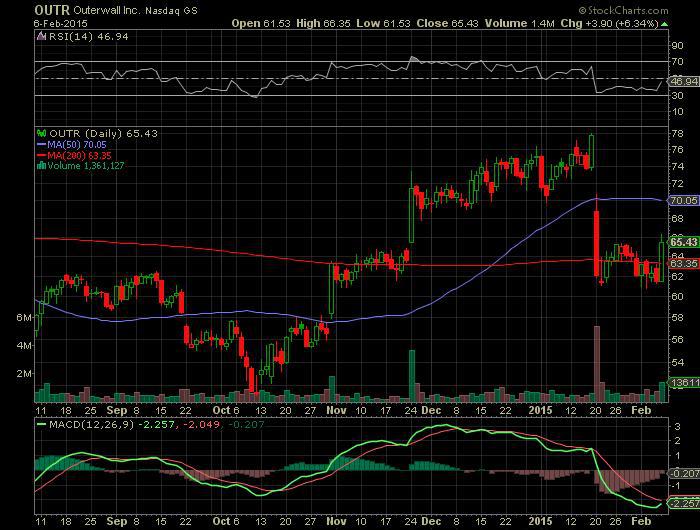Click the 30 level on RSI scale
The image size is (700, 530).
677,96
